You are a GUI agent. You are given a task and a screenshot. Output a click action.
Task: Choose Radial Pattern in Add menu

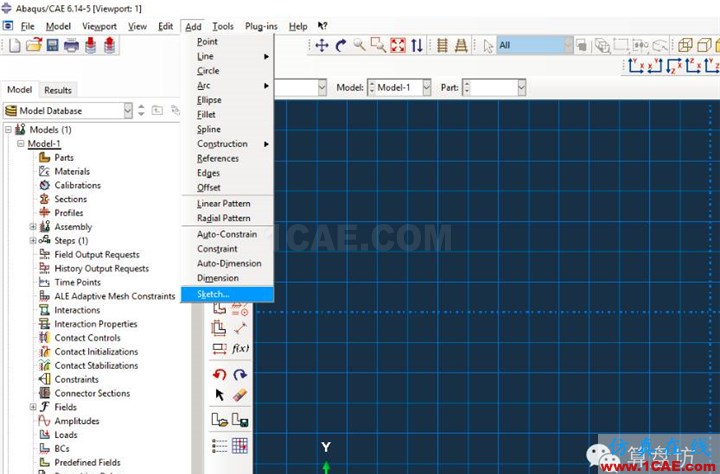(x=227, y=218)
